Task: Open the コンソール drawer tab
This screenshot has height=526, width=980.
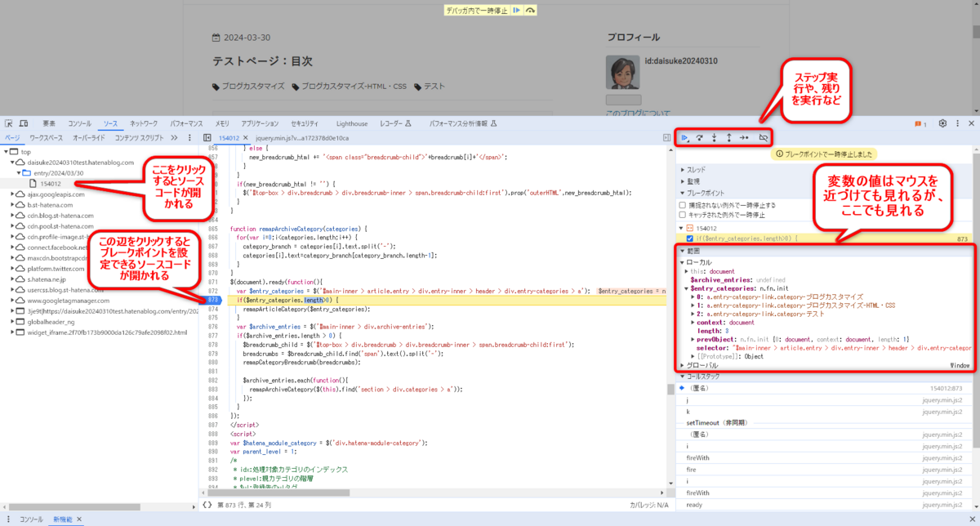Action: [31, 519]
